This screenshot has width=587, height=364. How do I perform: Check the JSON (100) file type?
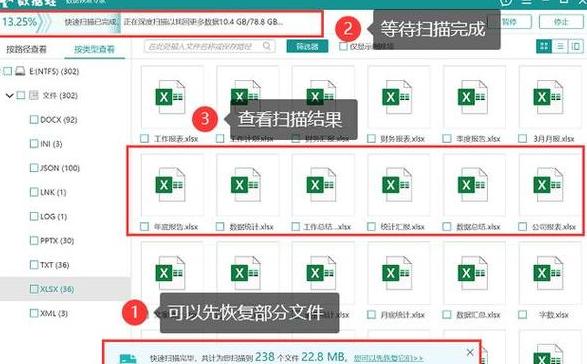(34, 168)
